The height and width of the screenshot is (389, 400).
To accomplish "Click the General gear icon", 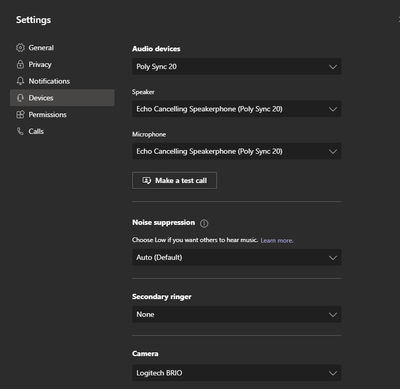I will 20,48.
